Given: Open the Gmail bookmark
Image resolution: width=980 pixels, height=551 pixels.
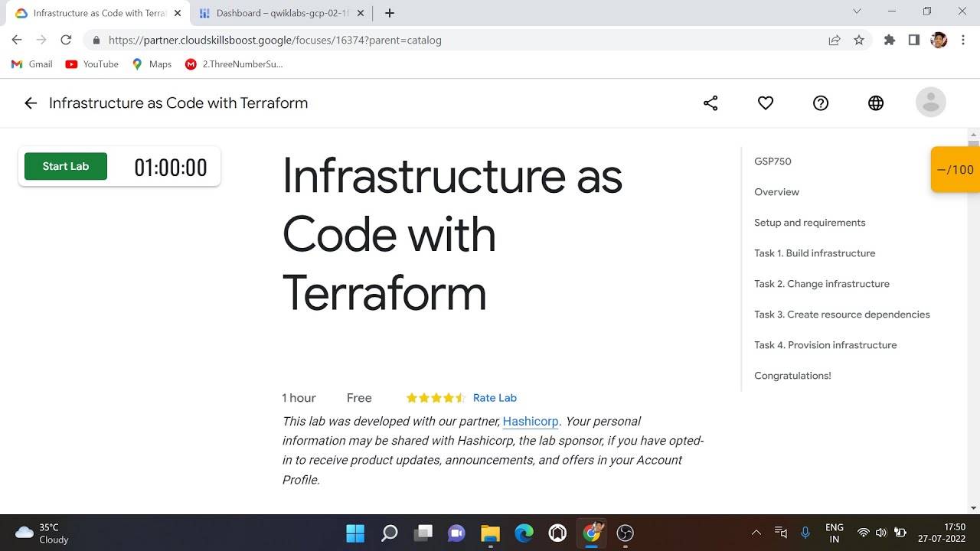Looking at the screenshot, I should click(x=32, y=64).
